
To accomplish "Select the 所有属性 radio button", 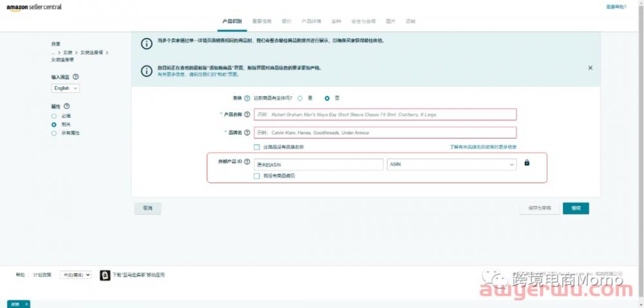I will (54, 133).
